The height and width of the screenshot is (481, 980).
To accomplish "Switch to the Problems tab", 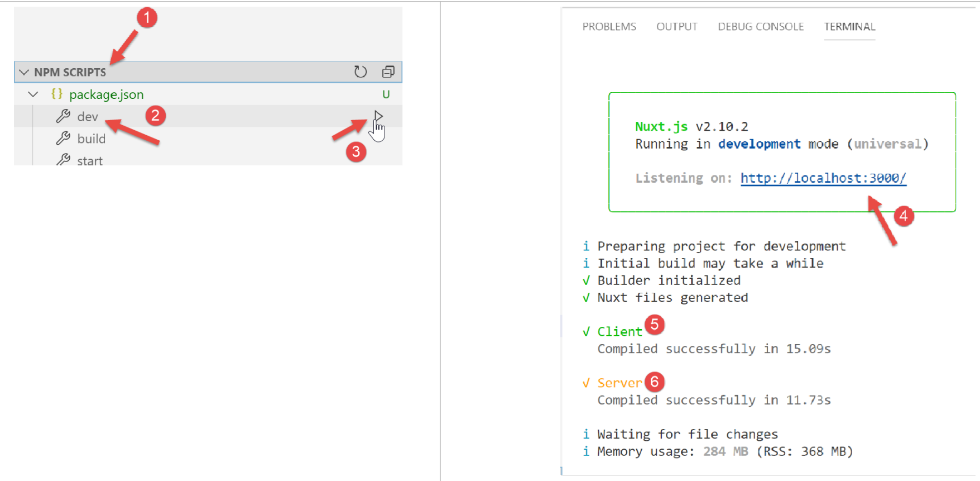I will [x=609, y=27].
